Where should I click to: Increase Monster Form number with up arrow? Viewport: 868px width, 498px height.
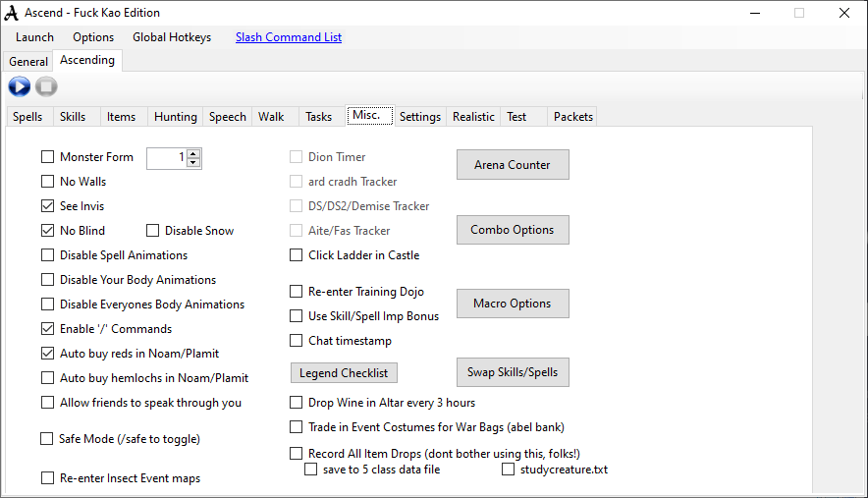click(x=193, y=153)
